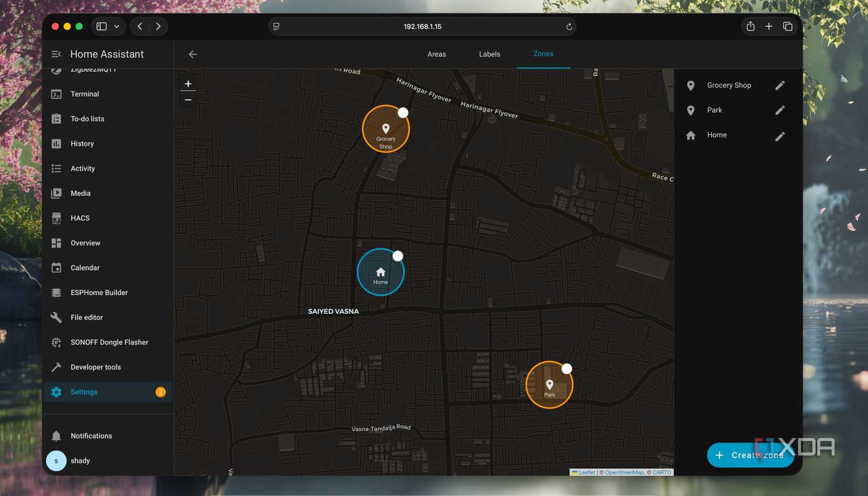Select Park in the zone list
Screen dimensions: 868x496
(x=714, y=110)
